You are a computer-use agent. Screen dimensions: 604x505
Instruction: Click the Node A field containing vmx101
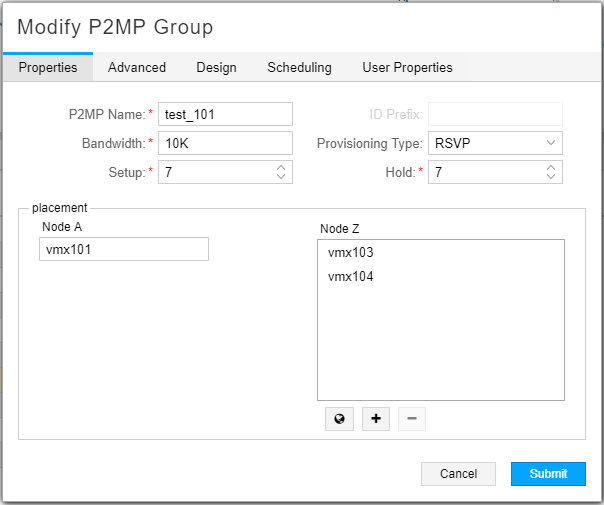point(124,249)
